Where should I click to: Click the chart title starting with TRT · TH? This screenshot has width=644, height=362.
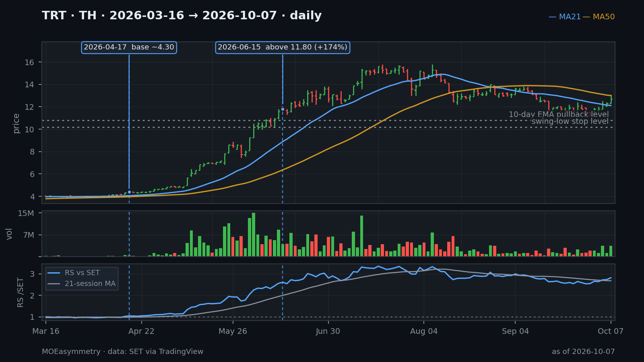coord(182,16)
